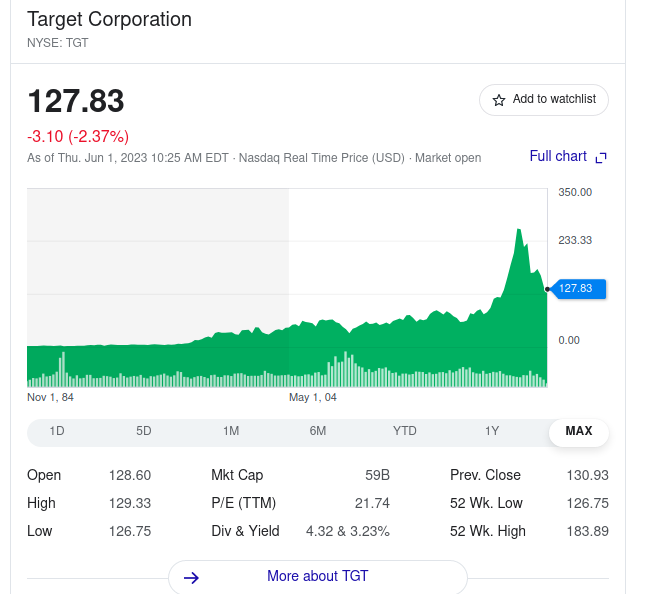Click the NYSE: TGT ticker label
The image size is (656, 594).
pos(58,43)
